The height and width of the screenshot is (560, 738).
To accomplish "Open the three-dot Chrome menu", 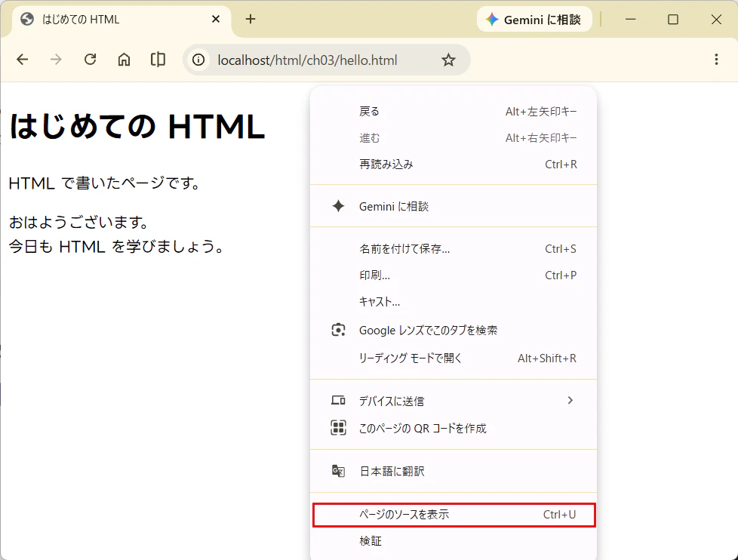I will (716, 60).
